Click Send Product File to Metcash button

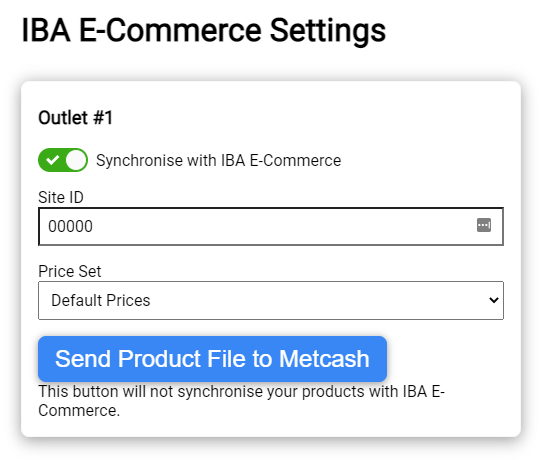212,359
